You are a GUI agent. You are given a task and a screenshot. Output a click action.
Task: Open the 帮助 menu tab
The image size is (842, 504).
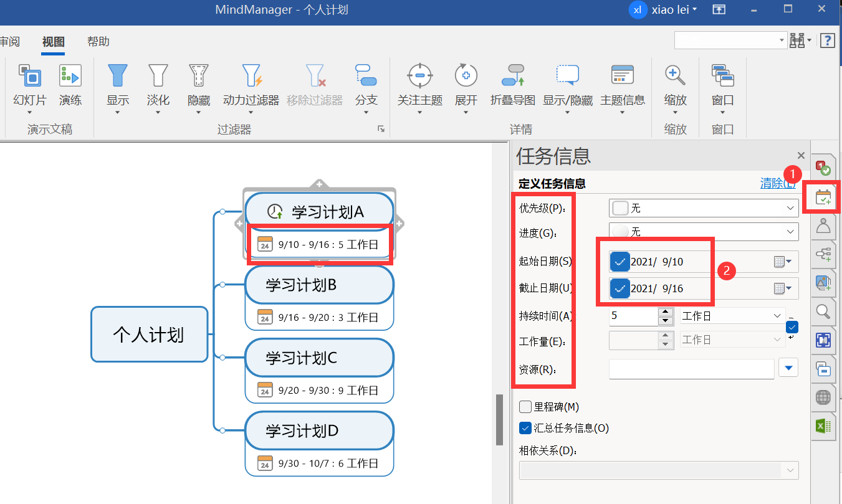coord(98,41)
